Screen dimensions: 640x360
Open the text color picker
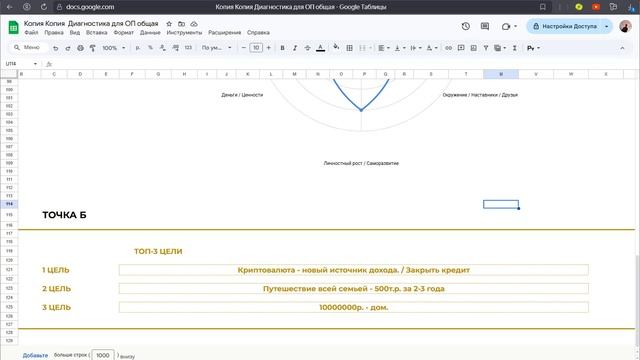coord(320,48)
